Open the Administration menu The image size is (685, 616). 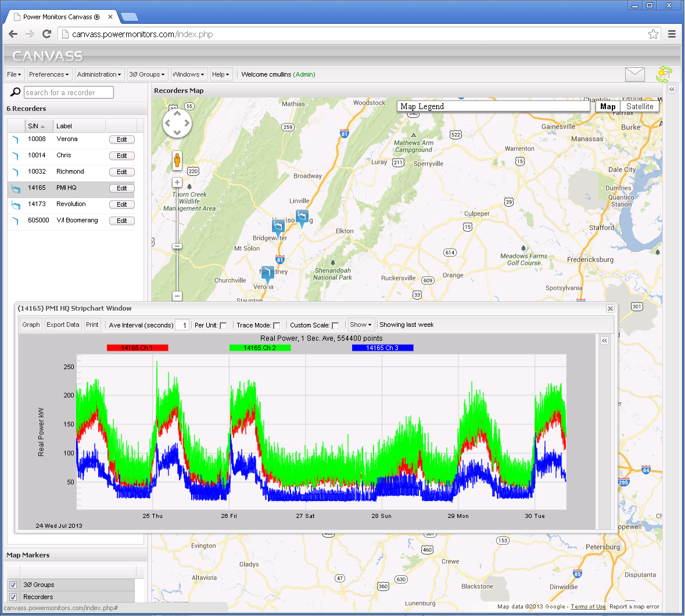click(x=99, y=74)
